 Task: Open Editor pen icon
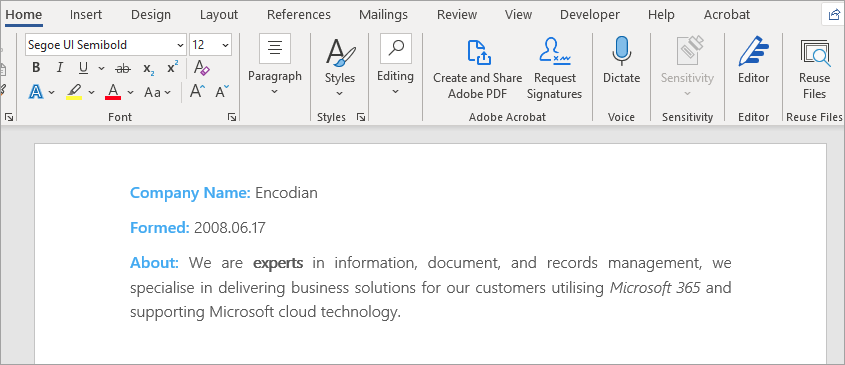[x=753, y=61]
